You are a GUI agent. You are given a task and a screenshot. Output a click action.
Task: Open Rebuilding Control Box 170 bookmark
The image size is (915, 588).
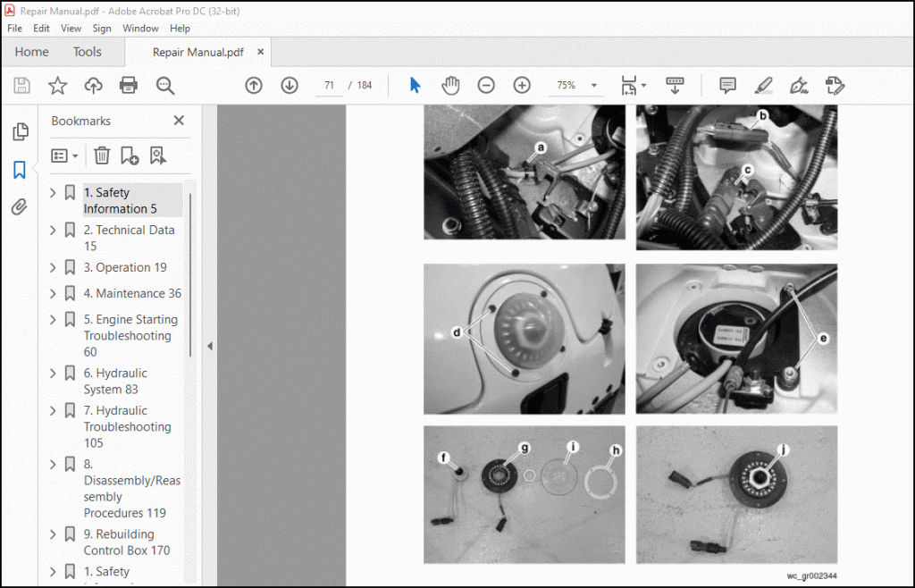pos(126,542)
